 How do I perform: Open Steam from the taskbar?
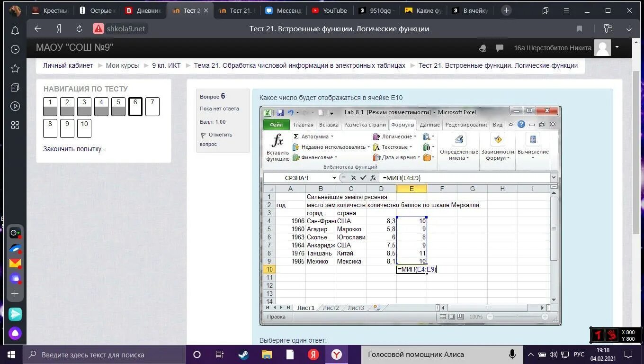click(x=243, y=355)
